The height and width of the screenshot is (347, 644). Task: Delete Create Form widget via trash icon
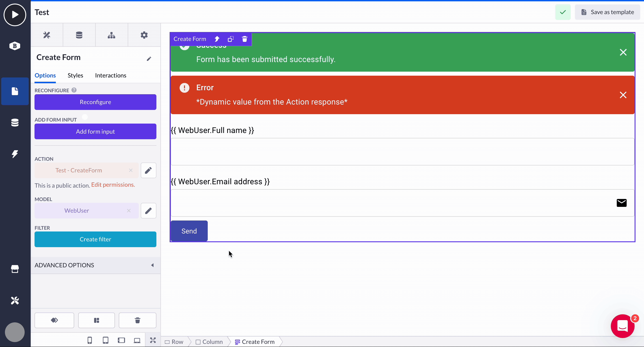click(244, 39)
